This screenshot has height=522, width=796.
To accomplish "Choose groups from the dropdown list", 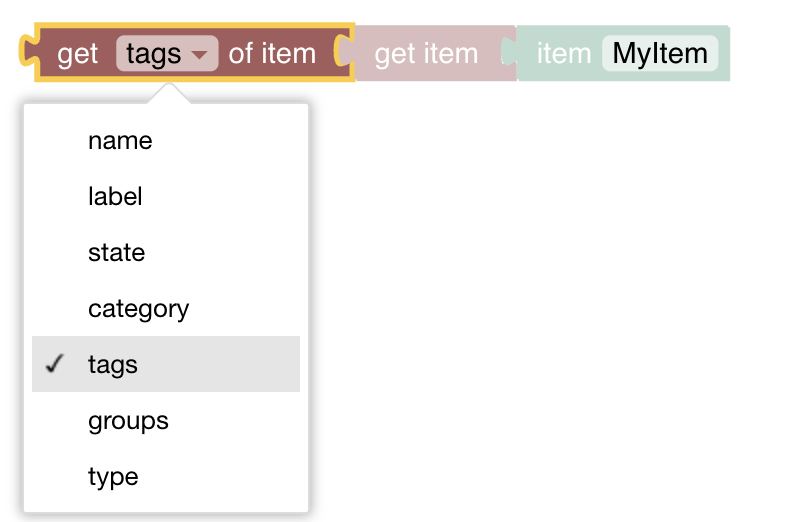I will (x=128, y=421).
